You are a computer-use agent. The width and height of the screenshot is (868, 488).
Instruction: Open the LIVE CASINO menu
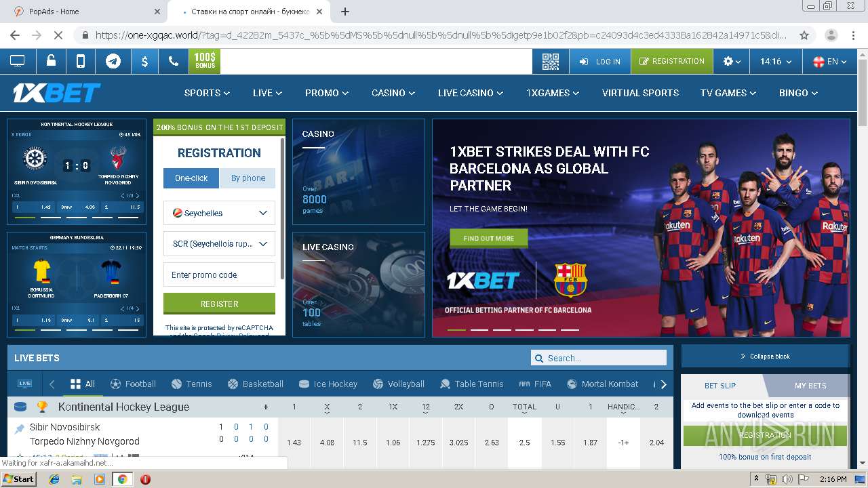click(x=471, y=93)
